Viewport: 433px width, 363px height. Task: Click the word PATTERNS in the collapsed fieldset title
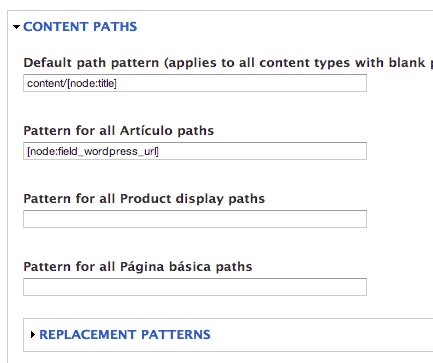[x=176, y=334]
